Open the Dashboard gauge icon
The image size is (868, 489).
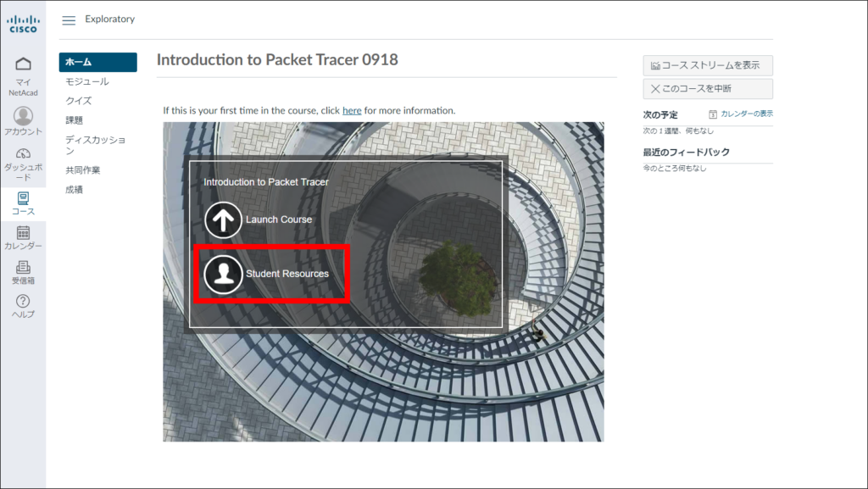point(23,153)
